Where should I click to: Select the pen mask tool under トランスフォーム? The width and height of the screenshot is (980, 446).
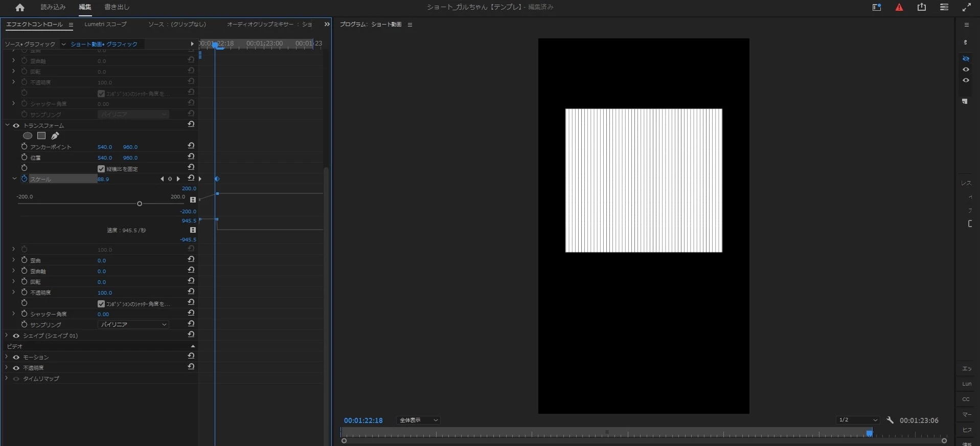coord(55,136)
